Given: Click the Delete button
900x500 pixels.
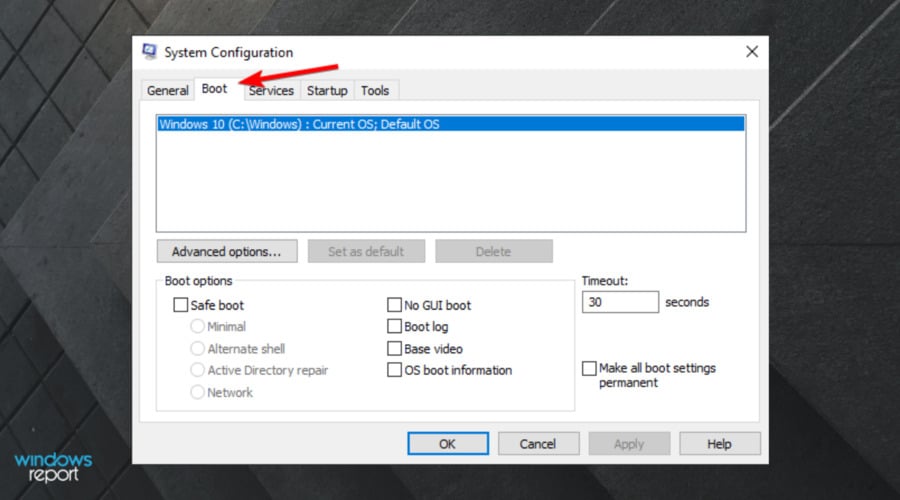Looking at the screenshot, I should click(494, 251).
